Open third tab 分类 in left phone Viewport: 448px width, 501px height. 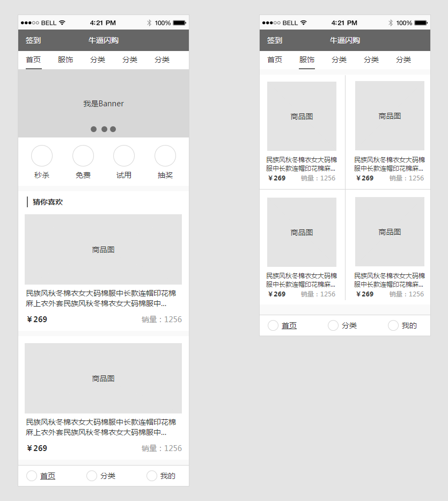click(x=98, y=60)
